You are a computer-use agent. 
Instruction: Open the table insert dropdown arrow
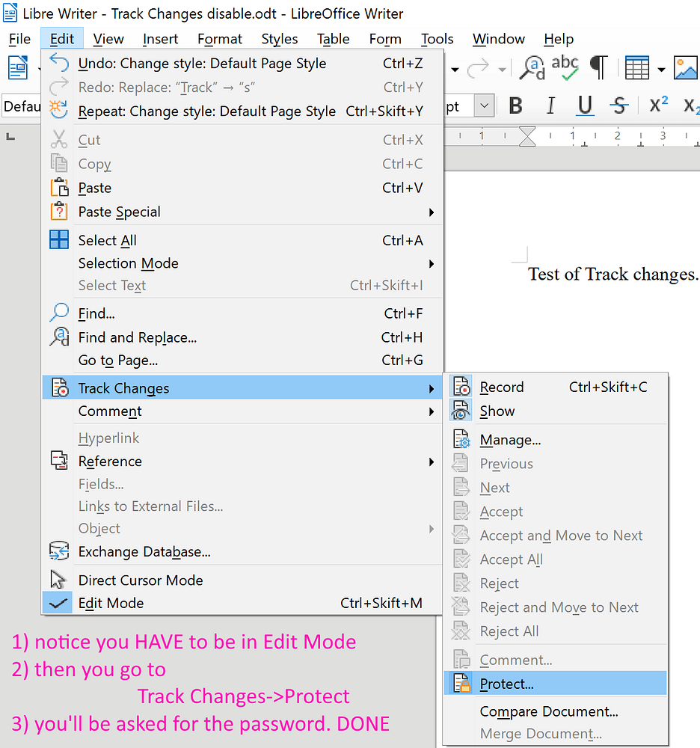661,67
